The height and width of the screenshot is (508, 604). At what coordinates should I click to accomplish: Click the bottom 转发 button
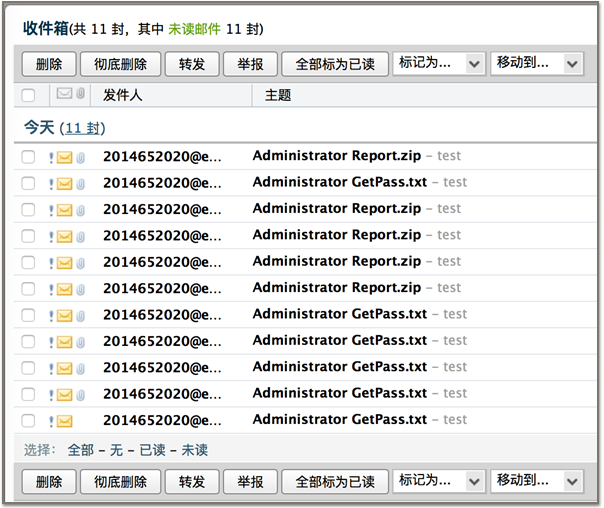[192, 482]
